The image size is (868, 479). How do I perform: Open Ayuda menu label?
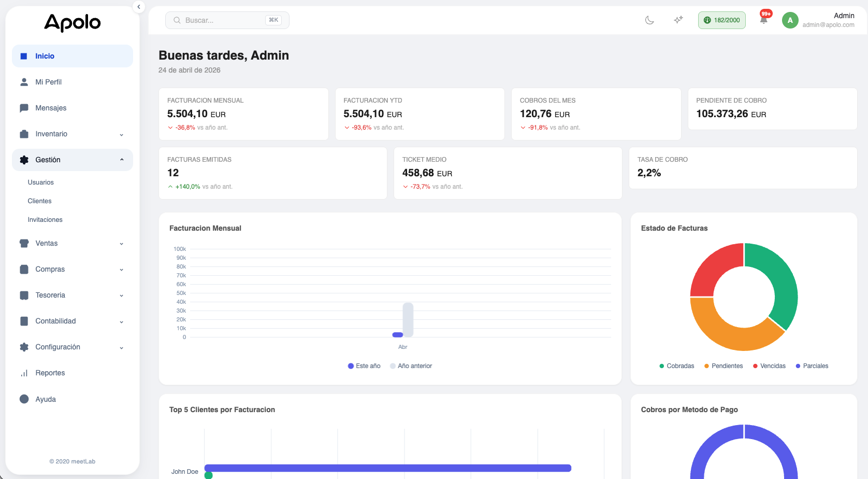point(46,399)
